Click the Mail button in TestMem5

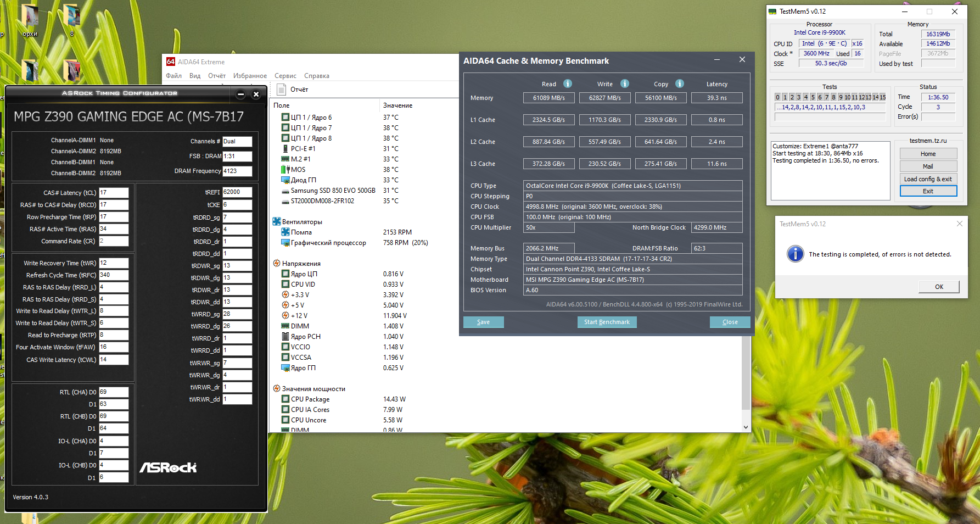pyautogui.click(x=928, y=166)
